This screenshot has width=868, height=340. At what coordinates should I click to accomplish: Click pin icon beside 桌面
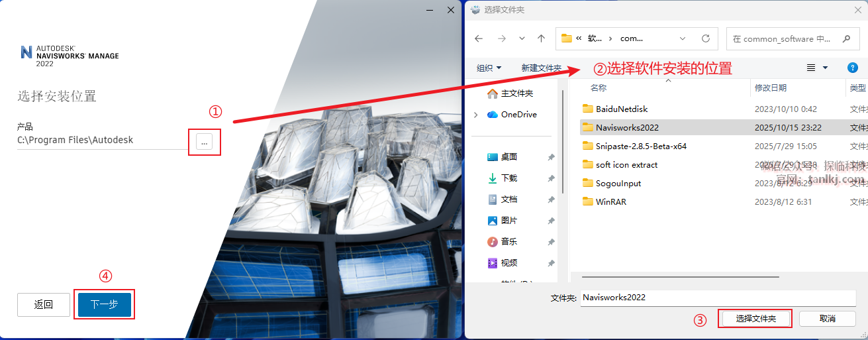tap(551, 157)
